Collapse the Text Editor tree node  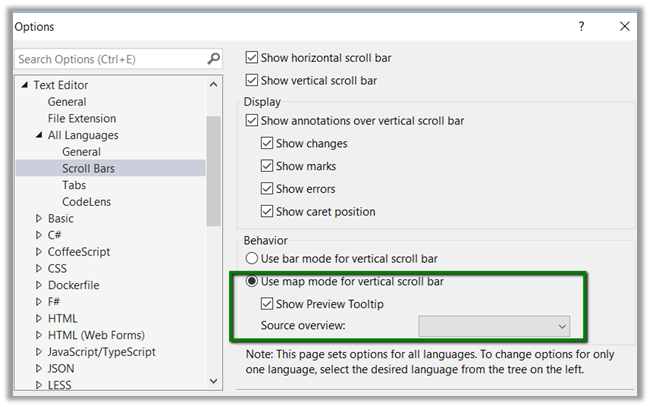[x=24, y=85]
